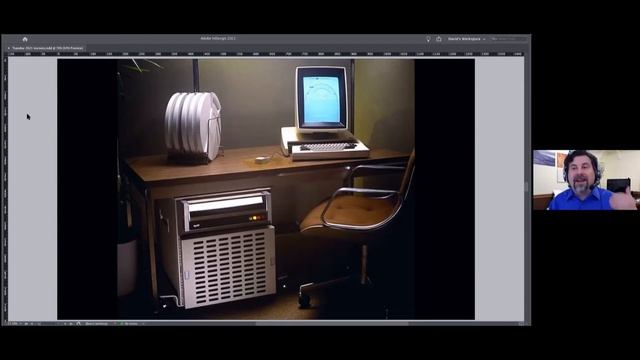640x360 pixels.
Task: Close the document tab with its x
Action: coord(9,48)
